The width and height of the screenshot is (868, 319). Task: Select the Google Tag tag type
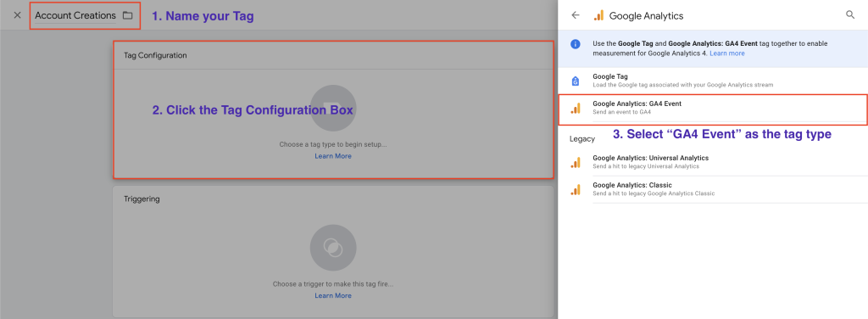pos(713,81)
